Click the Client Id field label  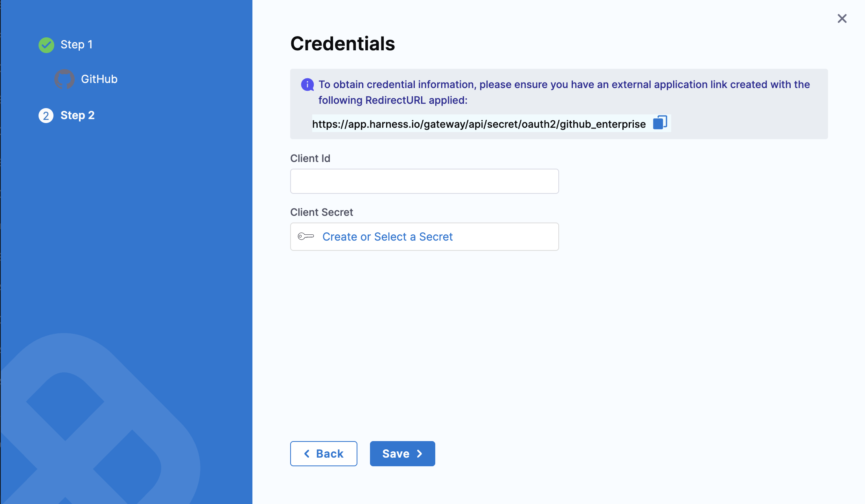point(310,158)
